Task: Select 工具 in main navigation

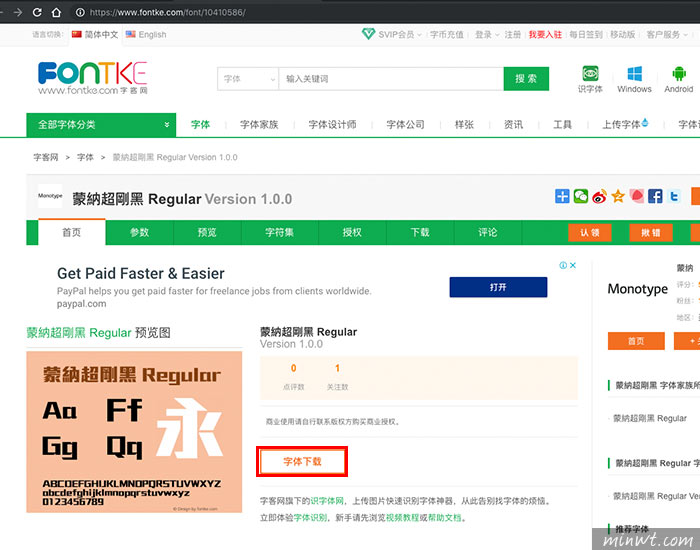Action: tap(562, 125)
